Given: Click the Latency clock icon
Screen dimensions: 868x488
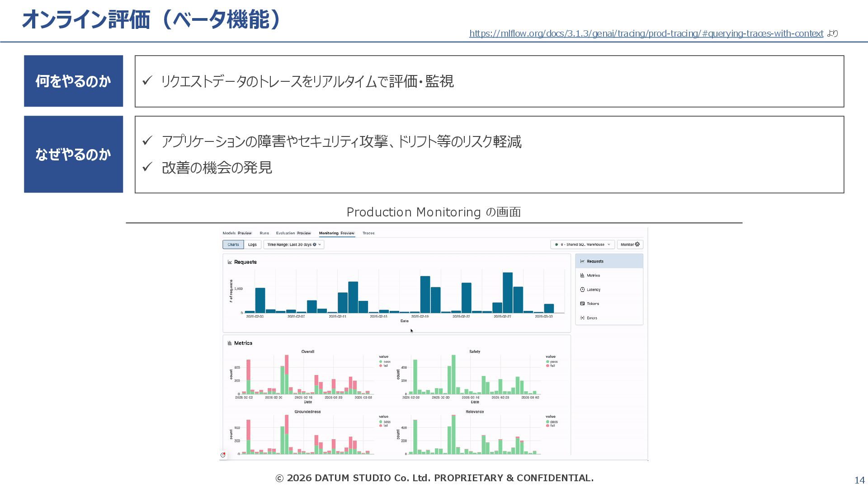Looking at the screenshot, I should click(x=582, y=290).
